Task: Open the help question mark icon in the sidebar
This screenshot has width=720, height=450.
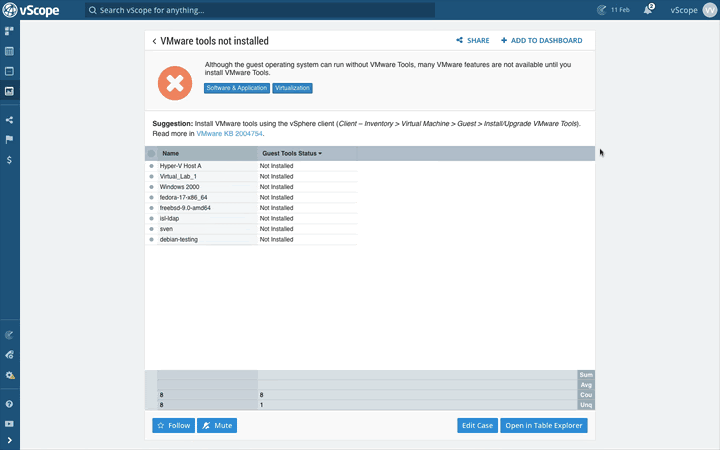Action: click(9, 404)
